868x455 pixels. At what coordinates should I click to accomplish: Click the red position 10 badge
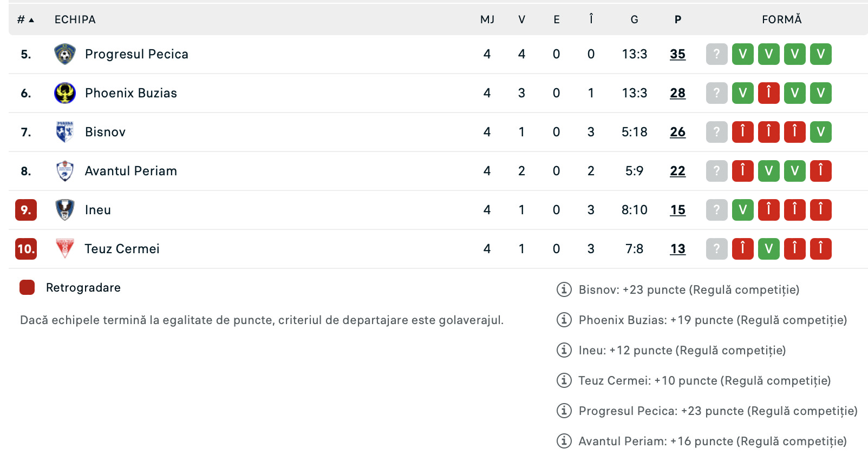pos(26,249)
